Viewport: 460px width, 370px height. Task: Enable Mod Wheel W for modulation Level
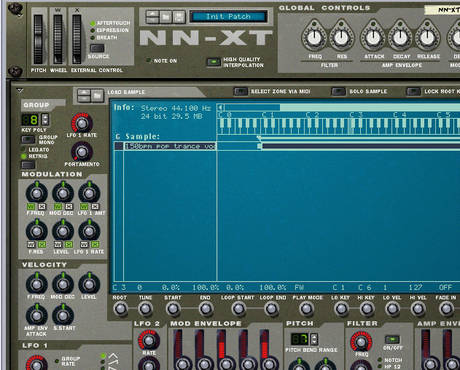58,245
